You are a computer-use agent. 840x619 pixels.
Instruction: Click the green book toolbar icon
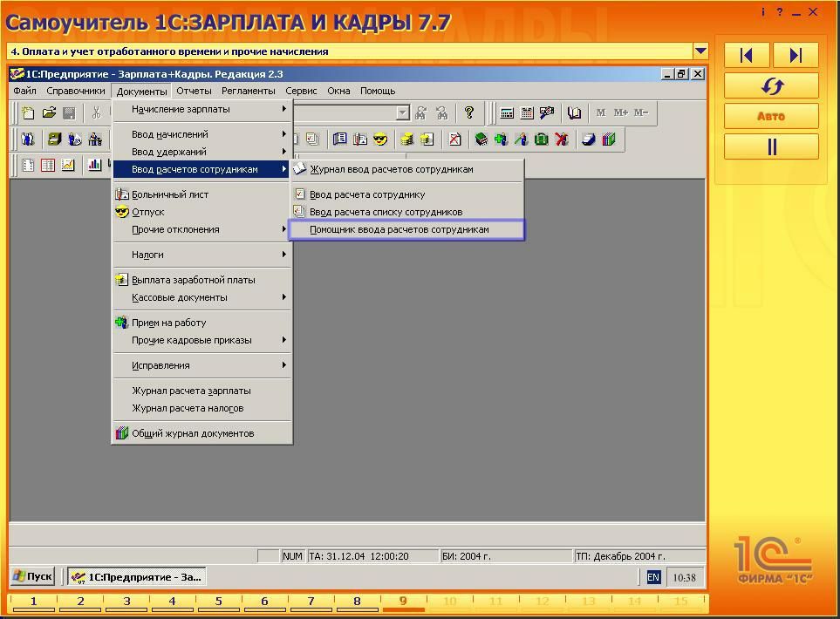click(x=481, y=139)
